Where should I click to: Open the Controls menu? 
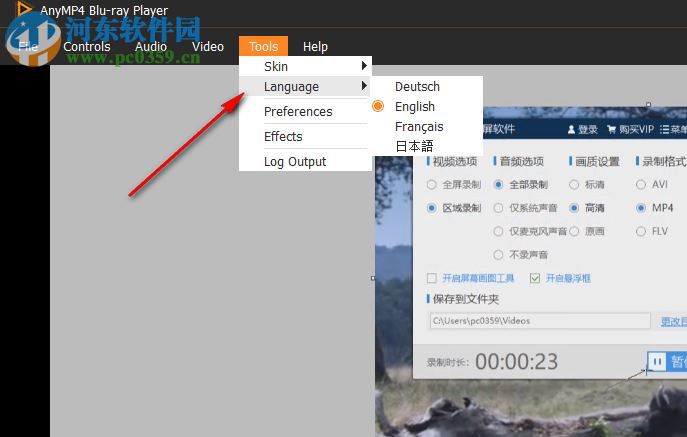pos(87,46)
